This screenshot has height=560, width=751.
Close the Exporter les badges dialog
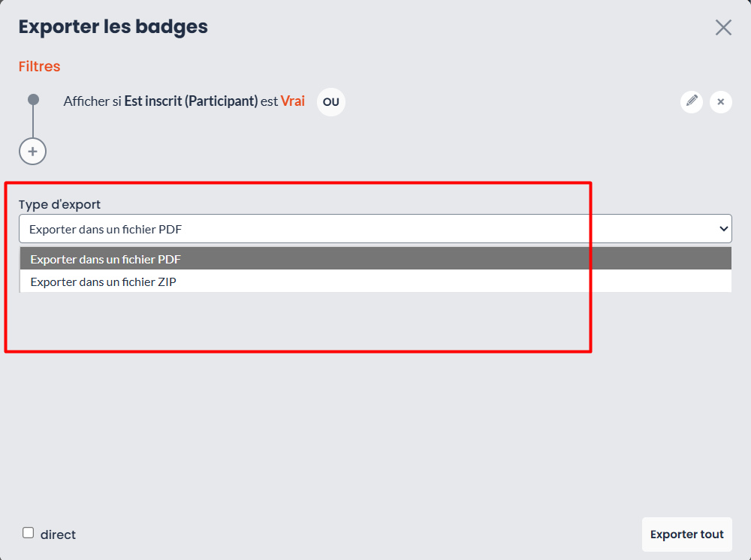coord(723,28)
